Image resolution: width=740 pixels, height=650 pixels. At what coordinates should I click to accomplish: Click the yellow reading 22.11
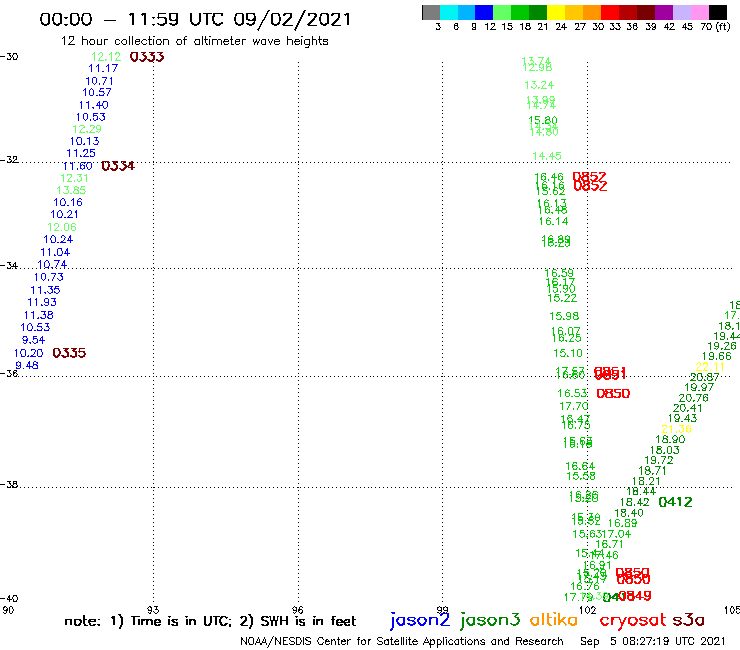tap(710, 367)
